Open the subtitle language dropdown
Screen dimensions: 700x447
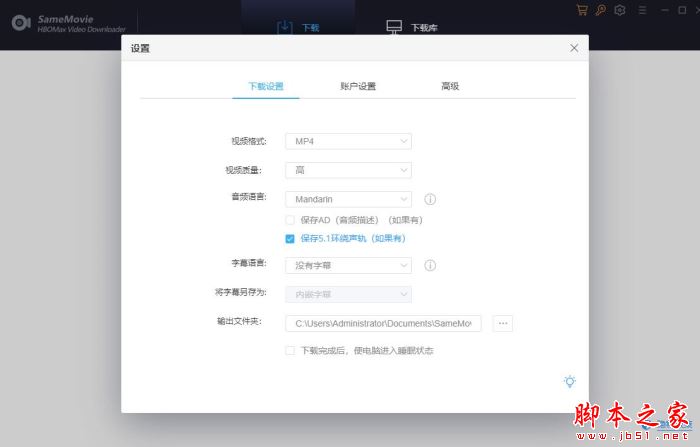click(x=348, y=266)
